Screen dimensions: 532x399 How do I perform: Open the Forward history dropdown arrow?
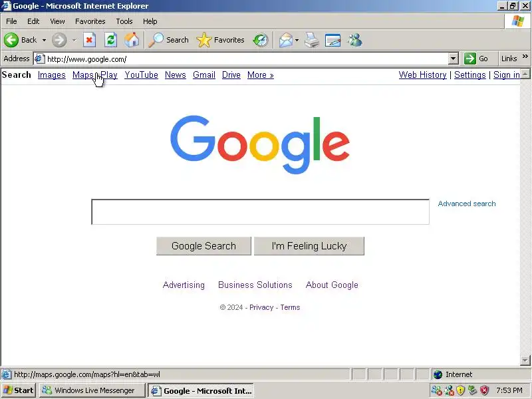[74, 40]
